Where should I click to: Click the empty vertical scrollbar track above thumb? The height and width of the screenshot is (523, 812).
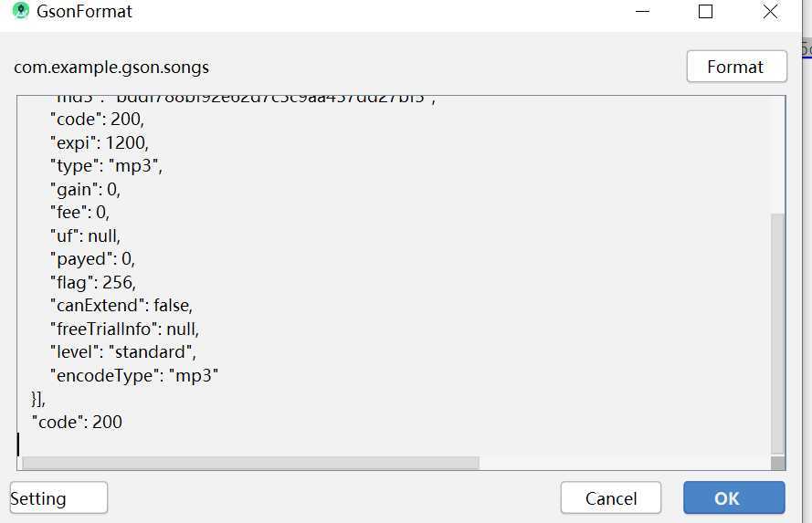tap(777, 154)
